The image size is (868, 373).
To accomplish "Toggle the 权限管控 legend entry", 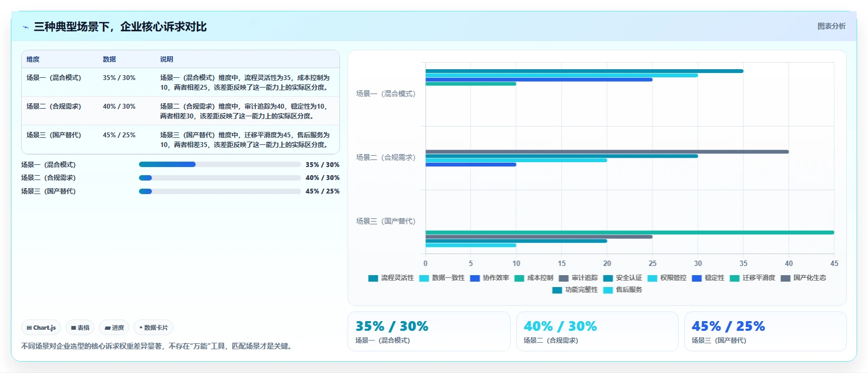I will click(667, 278).
